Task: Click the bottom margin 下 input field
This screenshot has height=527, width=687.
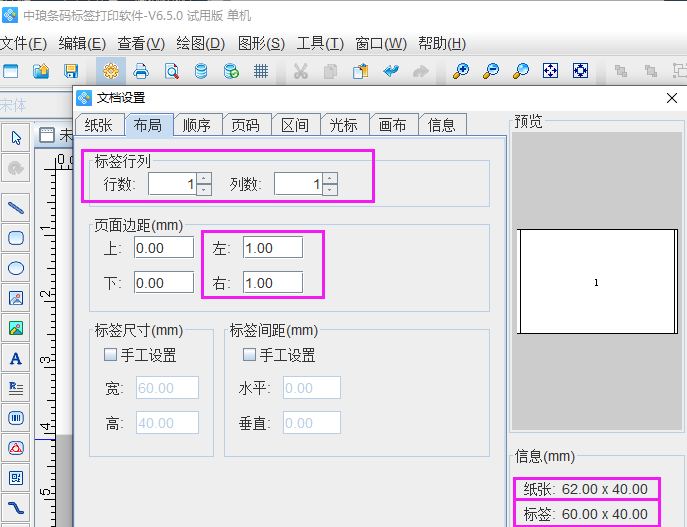Action: click(164, 283)
